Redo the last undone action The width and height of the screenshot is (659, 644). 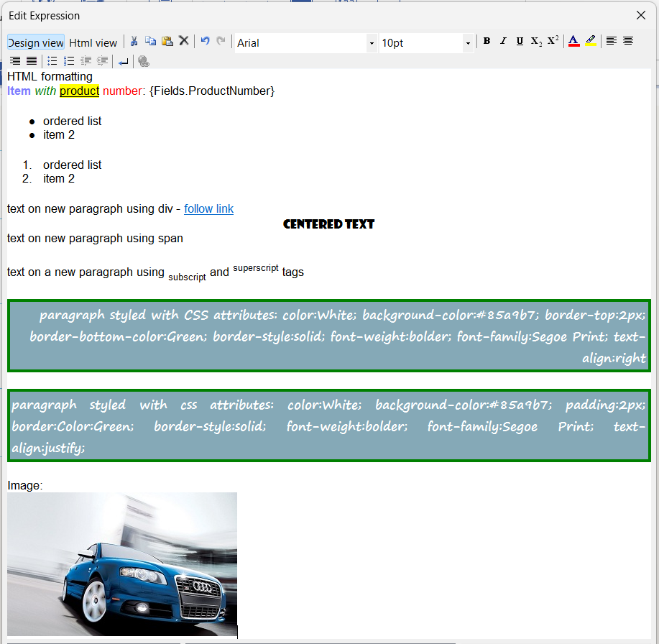[221, 41]
